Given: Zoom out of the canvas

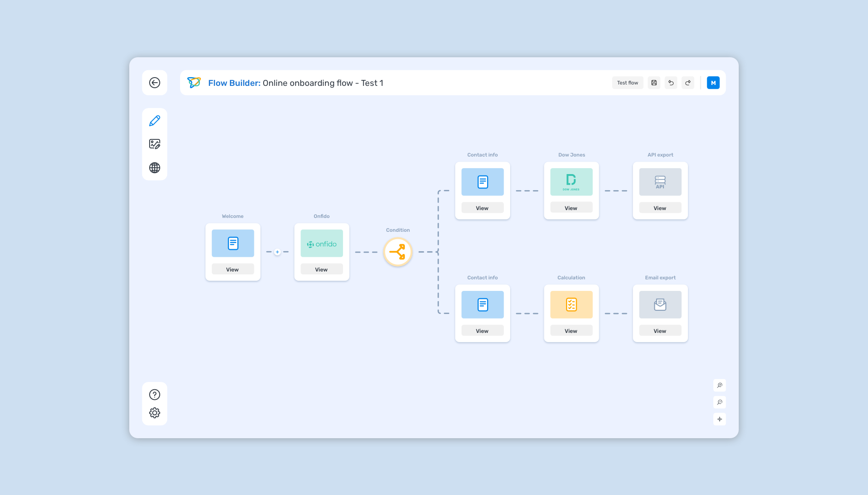Looking at the screenshot, I should tap(720, 402).
